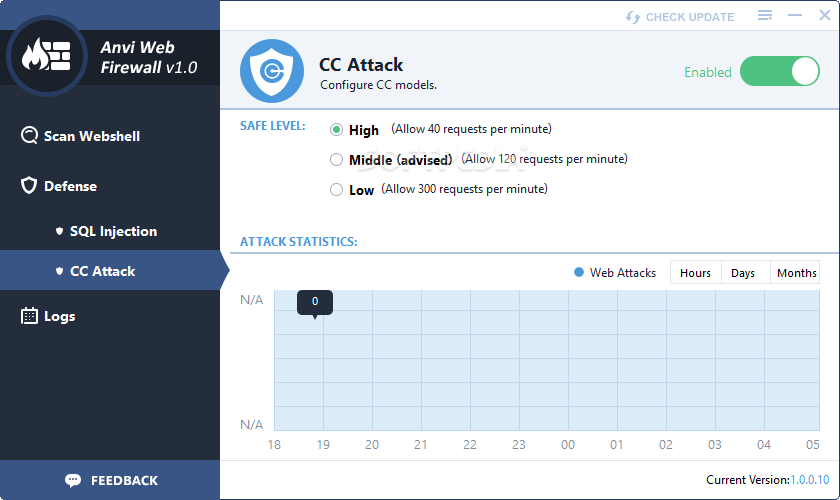Click the hour label 23 on chart axis
The height and width of the screenshot is (500, 840).
coord(519,445)
